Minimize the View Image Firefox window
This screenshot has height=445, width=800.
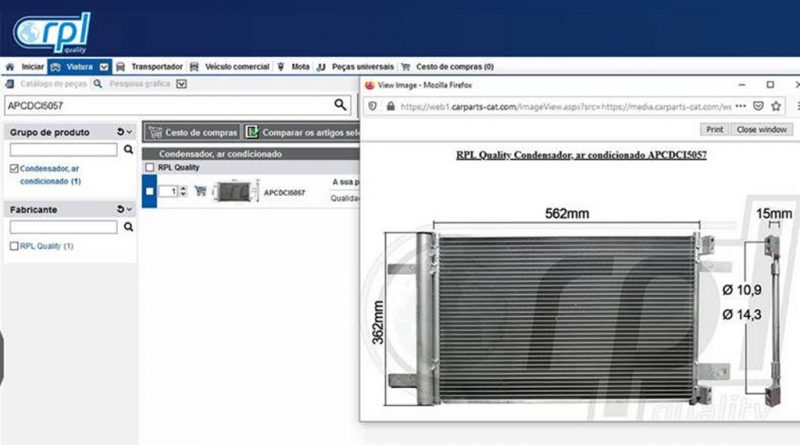click(x=742, y=85)
